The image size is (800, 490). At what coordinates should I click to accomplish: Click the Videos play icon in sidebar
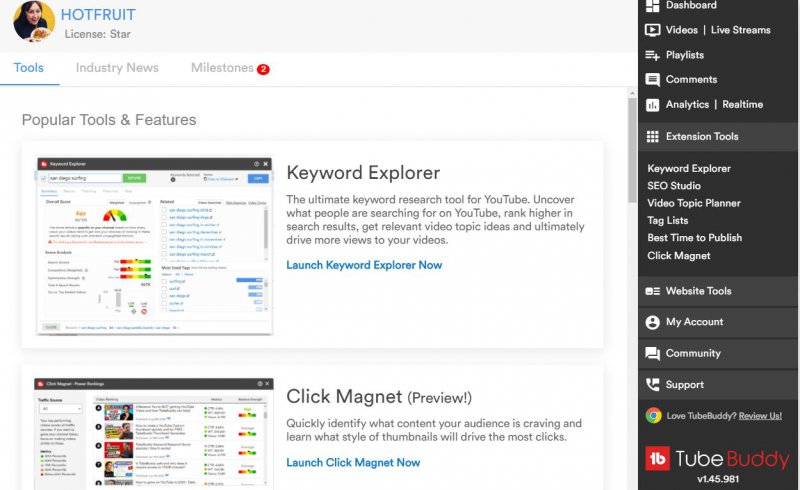[x=652, y=30]
